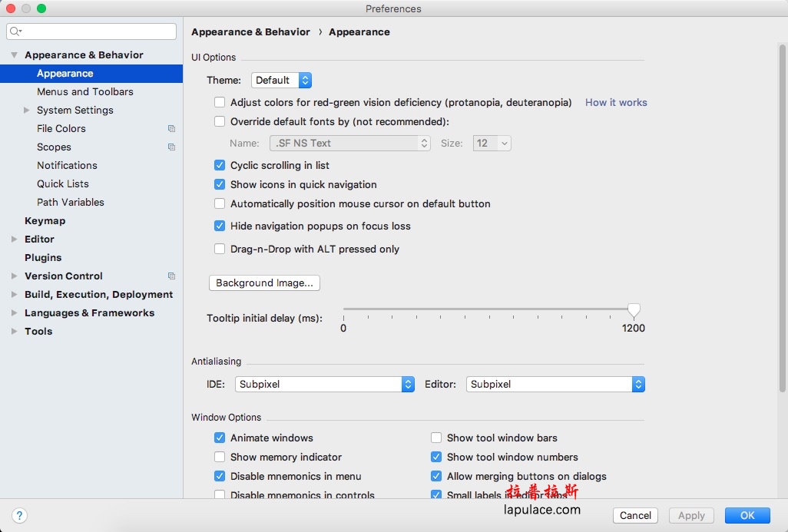Click the project-level icon beside Scopes

click(171, 147)
